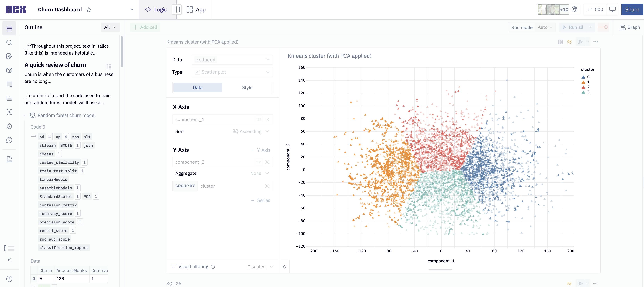
Task: Collapse Random forest churn model section
Action: pos(24,115)
